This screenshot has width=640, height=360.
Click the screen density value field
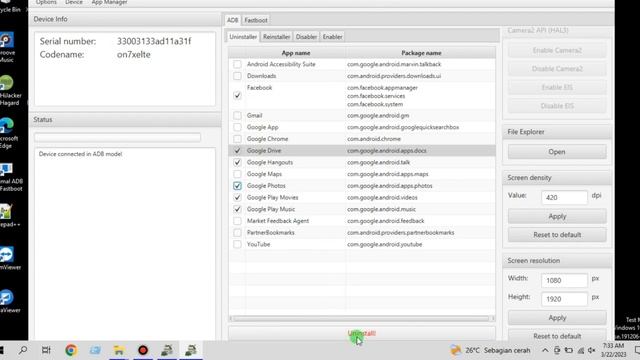[564, 198]
